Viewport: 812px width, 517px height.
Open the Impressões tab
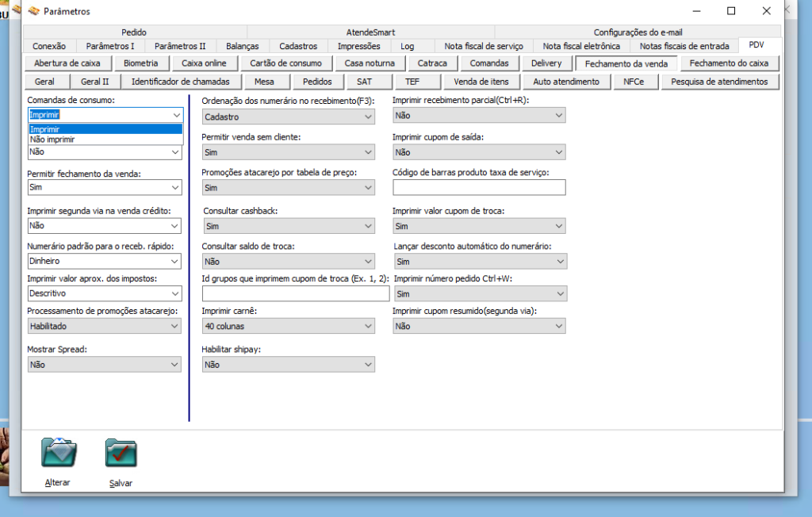pos(359,46)
